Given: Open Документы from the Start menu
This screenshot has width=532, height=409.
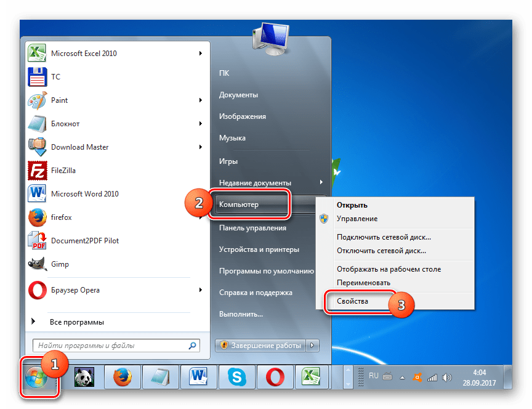Looking at the screenshot, I should pyautogui.click(x=238, y=95).
